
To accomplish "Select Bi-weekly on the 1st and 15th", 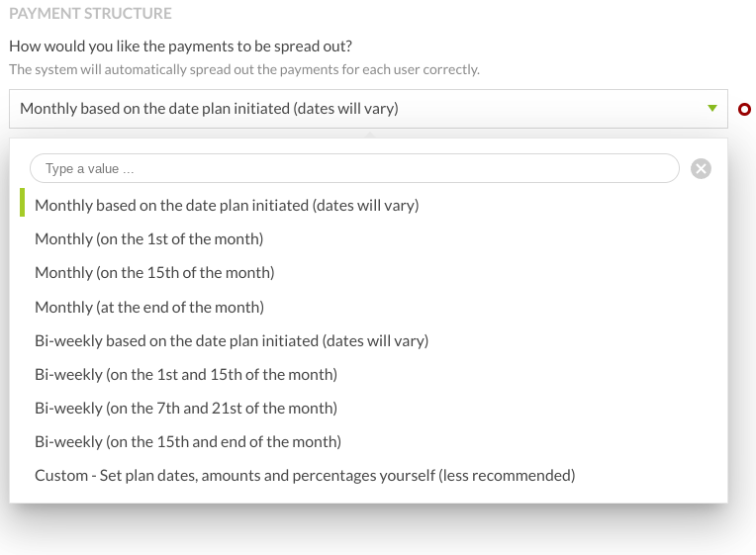I will coord(186,374).
